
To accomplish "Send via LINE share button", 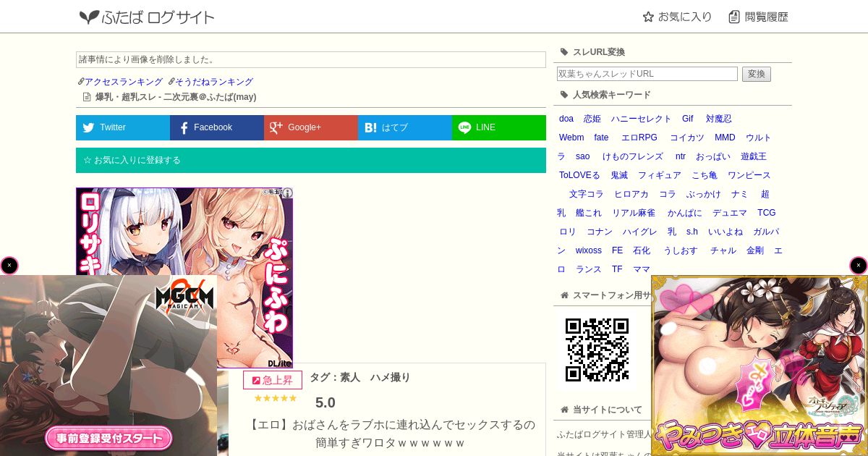I will (499, 127).
